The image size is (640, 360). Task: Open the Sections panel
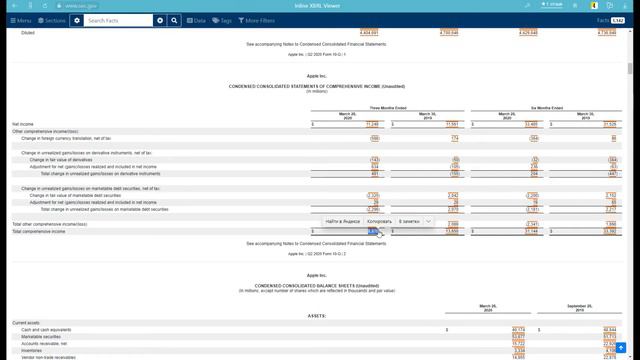click(52, 20)
